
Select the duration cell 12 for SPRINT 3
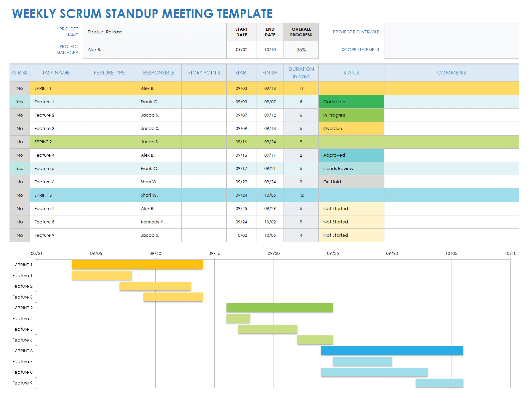301,195
